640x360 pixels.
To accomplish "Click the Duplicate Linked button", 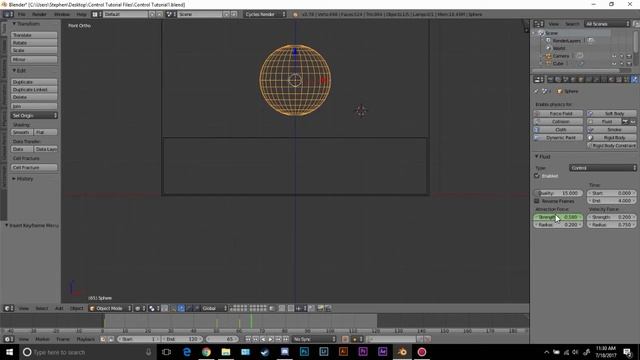I will tap(34, 90).
